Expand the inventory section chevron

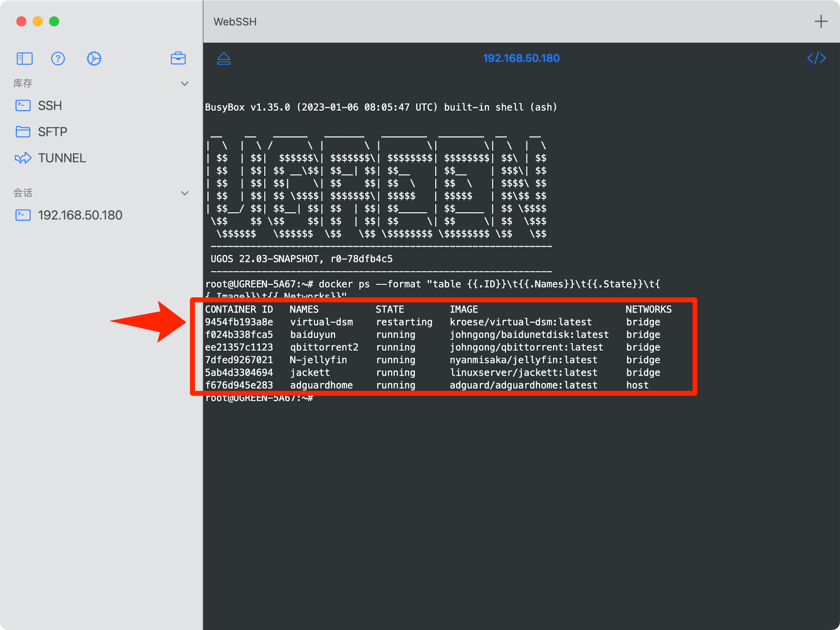185,83
